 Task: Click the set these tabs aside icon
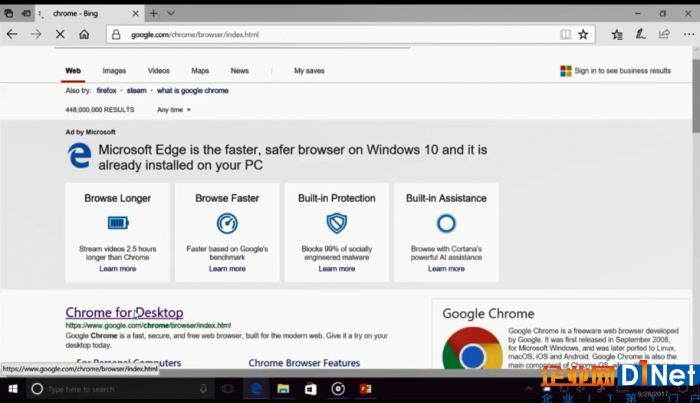[x=26, y=13]
